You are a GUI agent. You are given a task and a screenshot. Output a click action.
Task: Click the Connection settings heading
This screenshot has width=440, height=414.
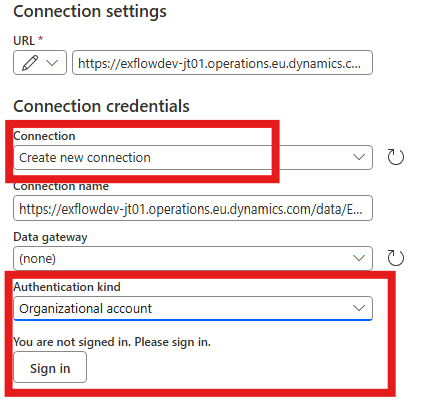[x=90, y=12]
